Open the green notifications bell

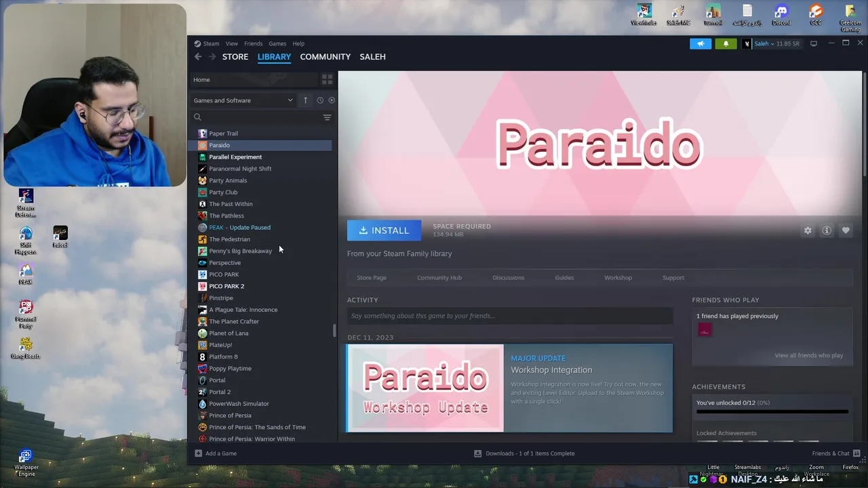coord(726,43)
